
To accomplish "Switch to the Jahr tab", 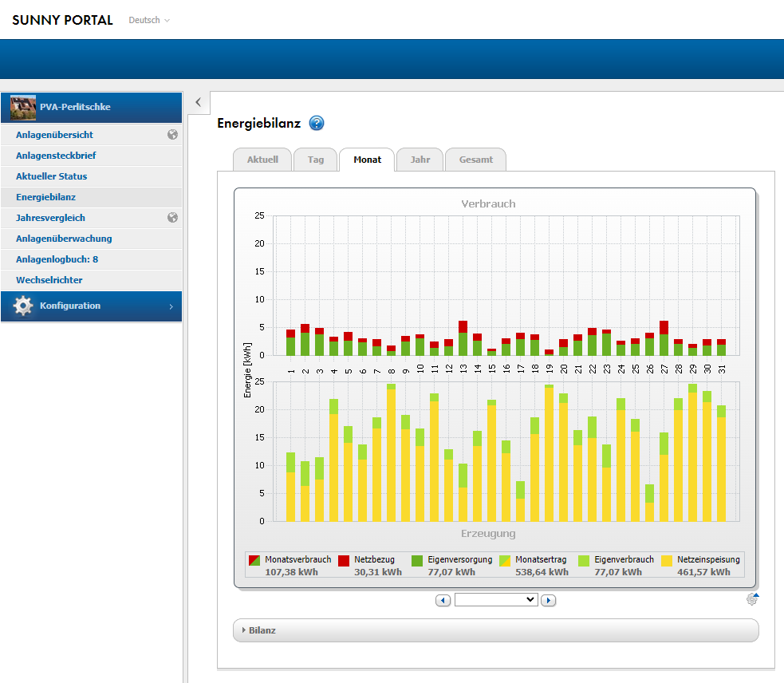I will (x=420, y=160).
